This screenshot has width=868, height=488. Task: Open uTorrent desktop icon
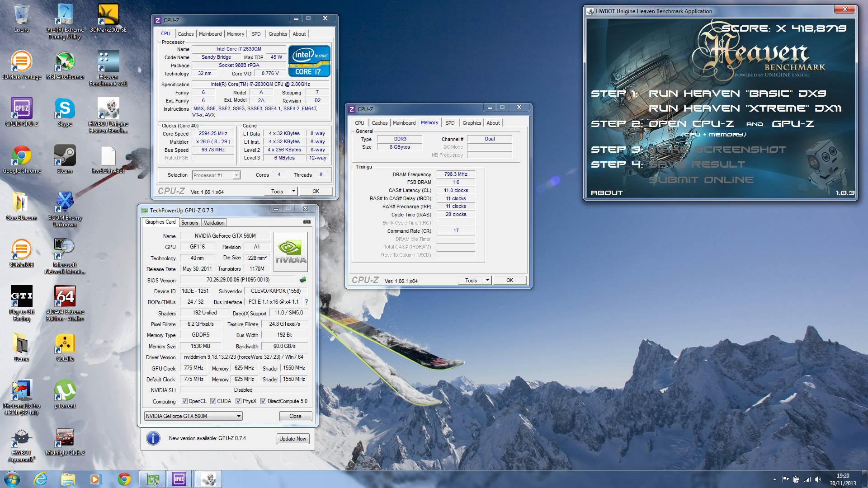[65, 394]
